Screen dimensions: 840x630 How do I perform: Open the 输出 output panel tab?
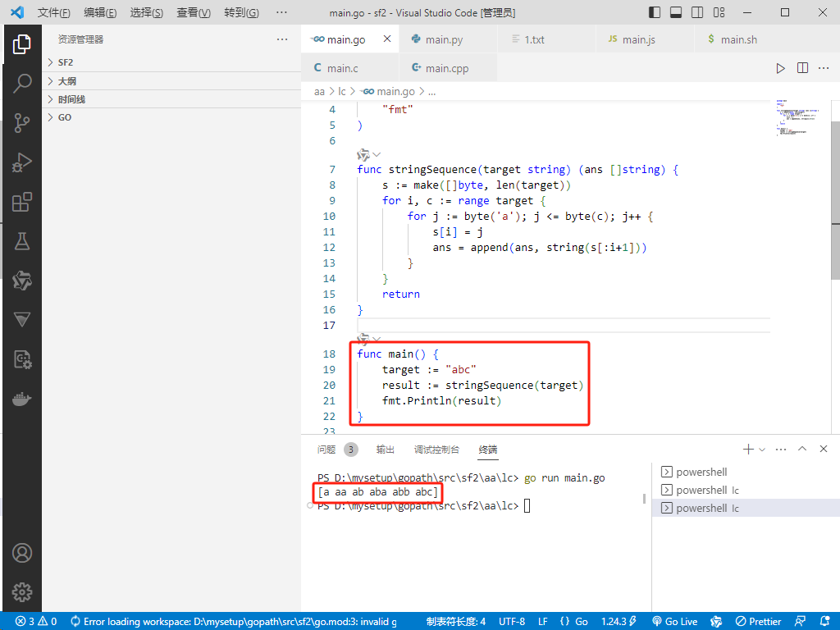(386, 449)
